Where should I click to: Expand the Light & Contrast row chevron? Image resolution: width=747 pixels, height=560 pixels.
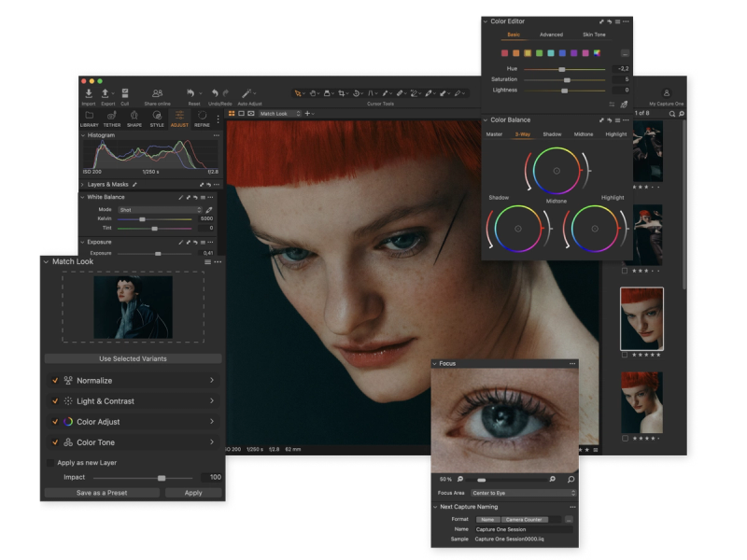(212, 400)
